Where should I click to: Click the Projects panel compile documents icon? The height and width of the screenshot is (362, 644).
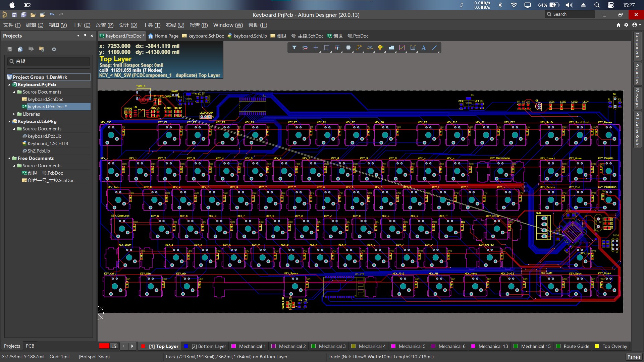pyautogui.click(x=20, y=49)
